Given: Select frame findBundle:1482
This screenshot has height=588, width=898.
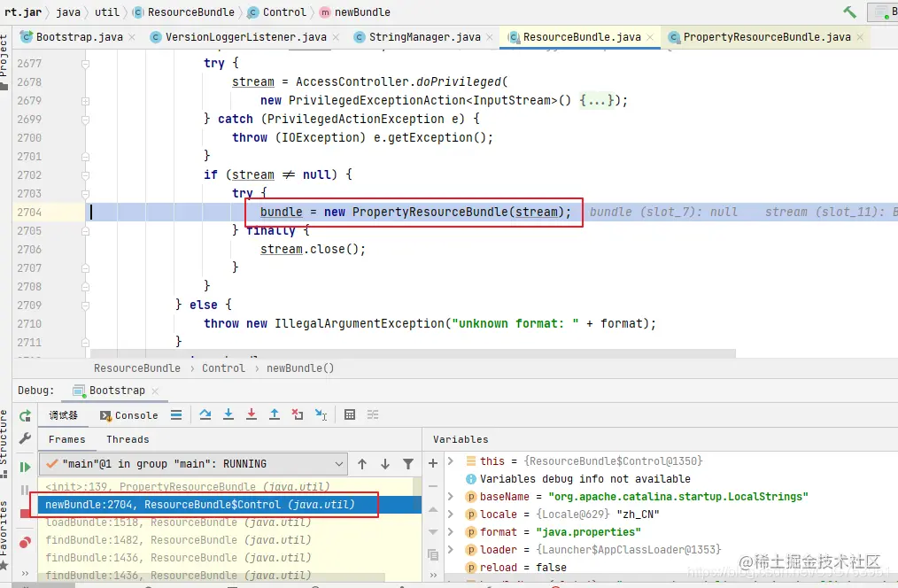Looking at the screenshot, I should tap(178, 540).
